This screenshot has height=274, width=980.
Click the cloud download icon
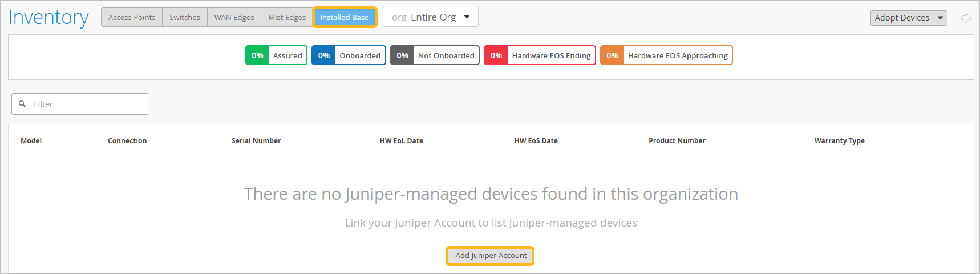tap(966, 18)
